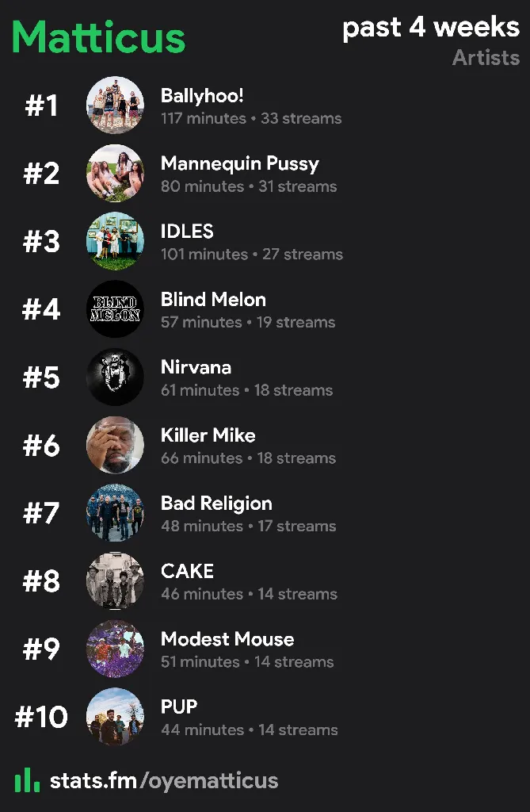Open the Blind Melon logo avatar
The height and width of the screenshot is (812, 530).
[115, 309]
